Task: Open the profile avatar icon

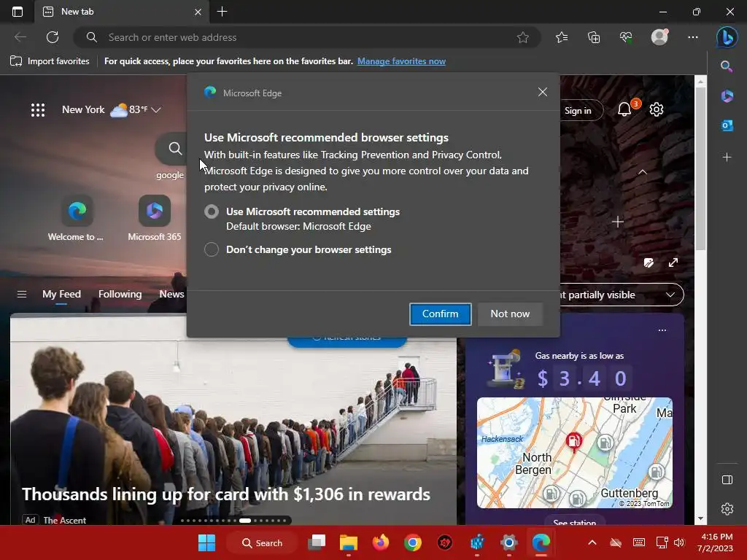Action: [659, 37]
